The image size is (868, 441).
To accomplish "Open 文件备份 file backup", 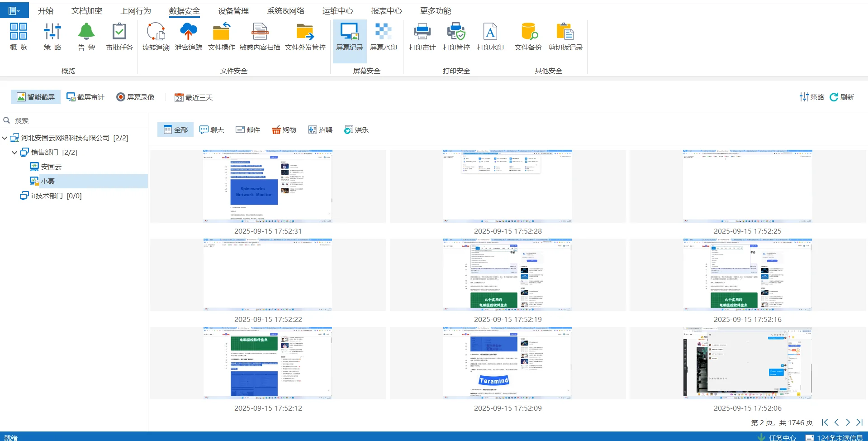I will [x=528, y=37].
